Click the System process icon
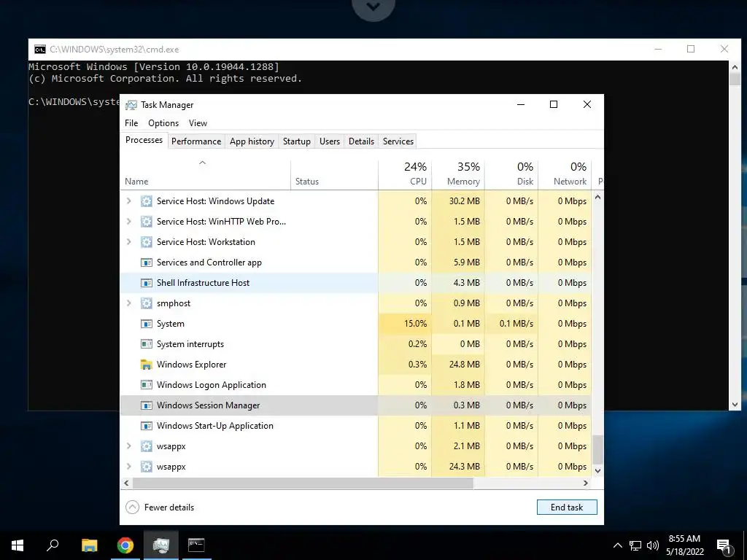 click(x=146, y=324)
